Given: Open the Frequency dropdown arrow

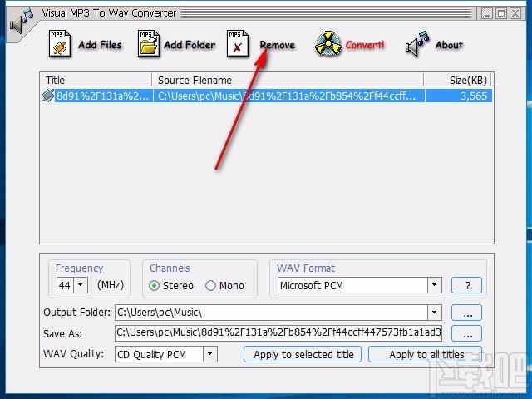Looking at the screenshot, I should (x=81, y=285).
